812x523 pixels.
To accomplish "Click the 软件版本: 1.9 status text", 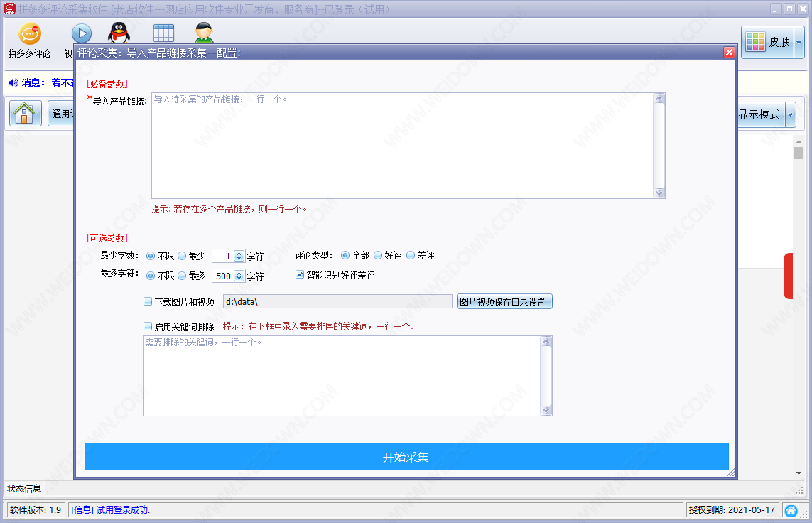I will [x=36, y=510].
